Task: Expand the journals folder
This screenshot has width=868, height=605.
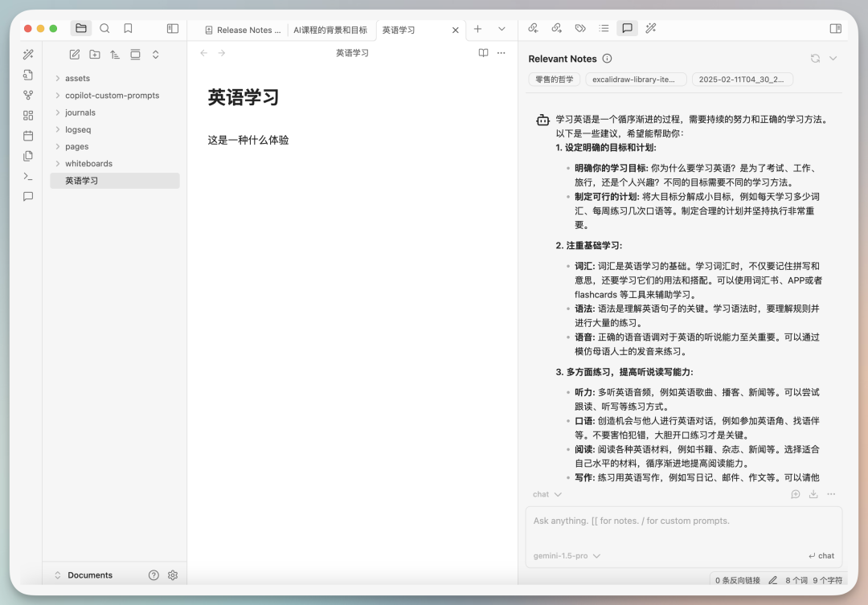Action: (58, 112)
